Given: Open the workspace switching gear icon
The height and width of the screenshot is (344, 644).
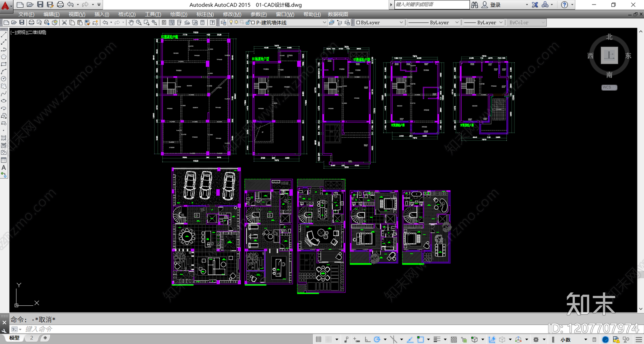Looking at the screenshot, I should (x=536, y=340).
